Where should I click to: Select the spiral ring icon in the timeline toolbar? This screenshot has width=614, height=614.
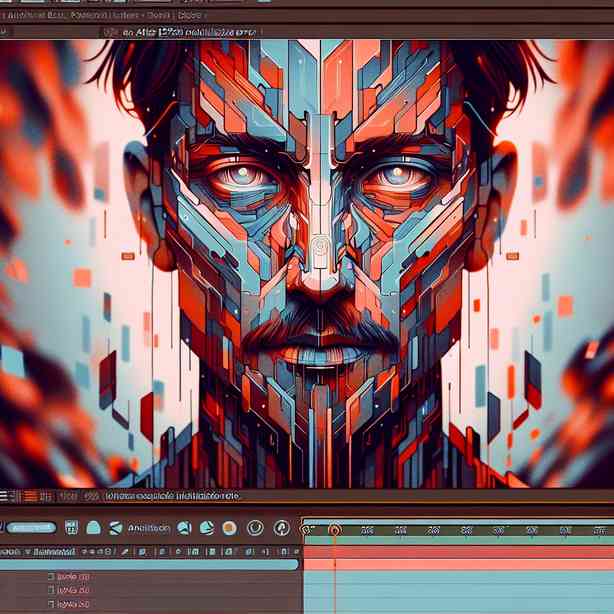(x=255, y=528)
